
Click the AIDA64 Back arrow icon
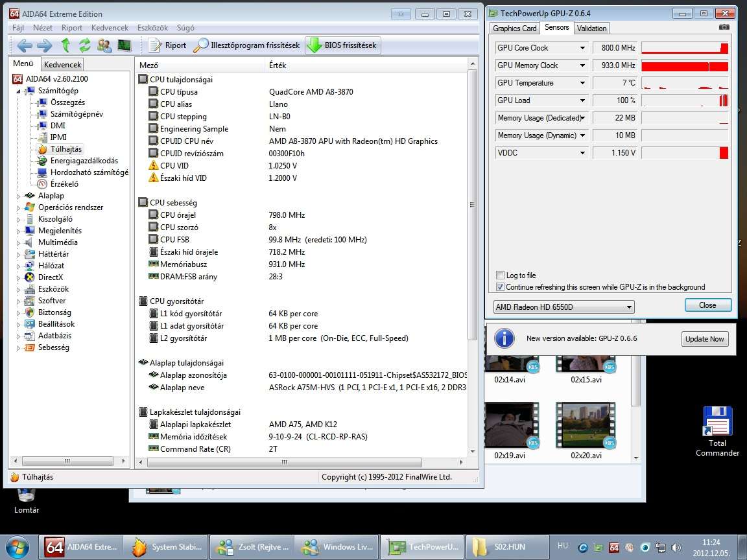pos(25,45)
